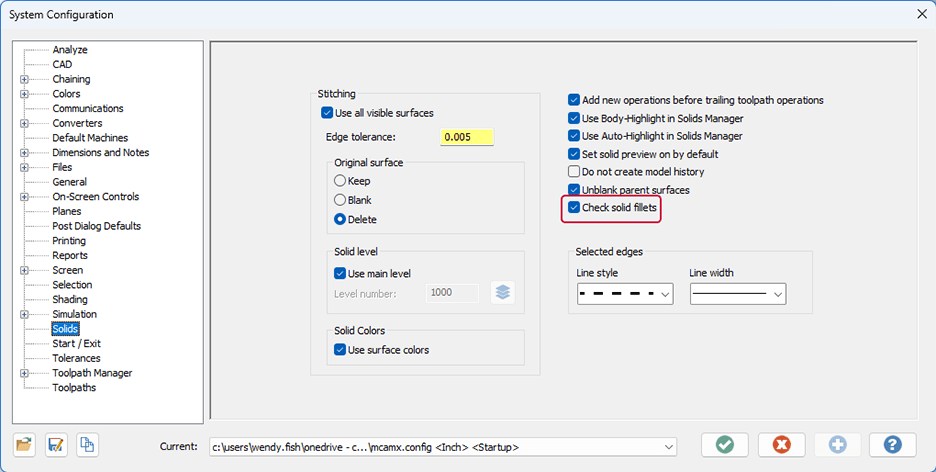Click the level layers icon beside Level number

click(x=502, y=293)
